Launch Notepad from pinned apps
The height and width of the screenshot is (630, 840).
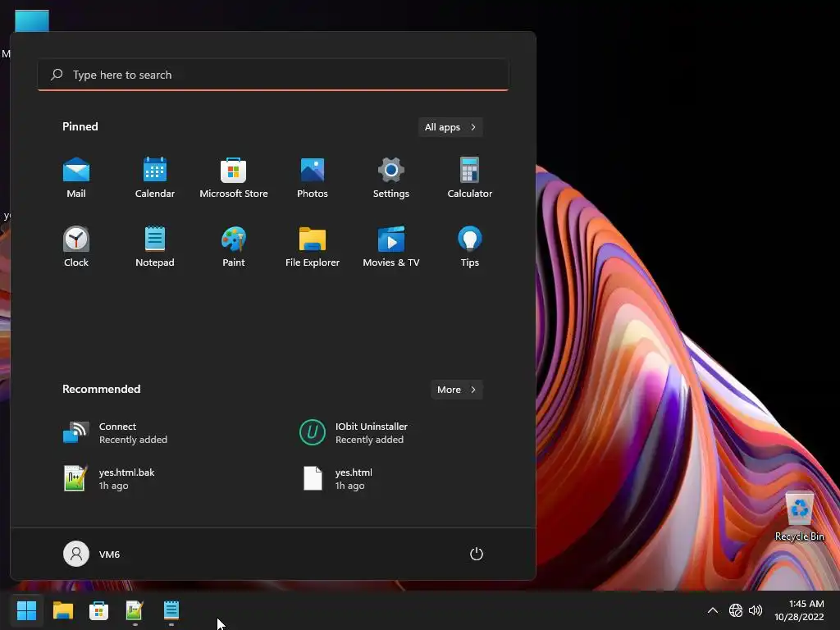(x=155, y=247)
